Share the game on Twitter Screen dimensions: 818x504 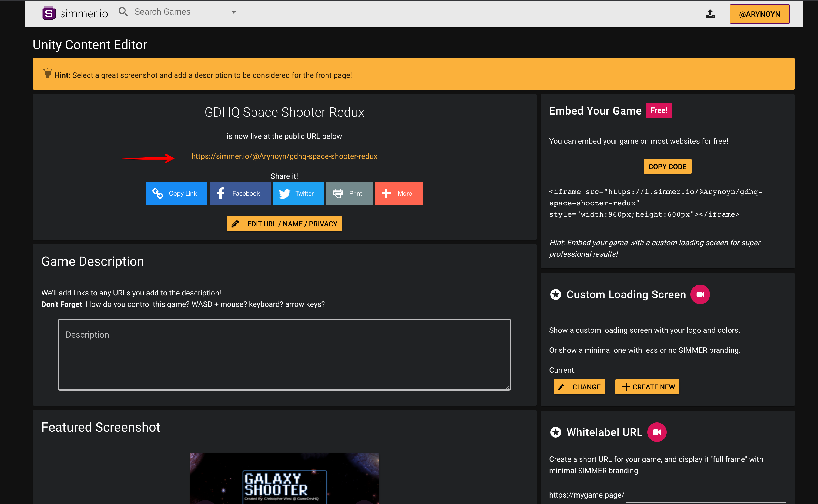click(x=298, y=193)
